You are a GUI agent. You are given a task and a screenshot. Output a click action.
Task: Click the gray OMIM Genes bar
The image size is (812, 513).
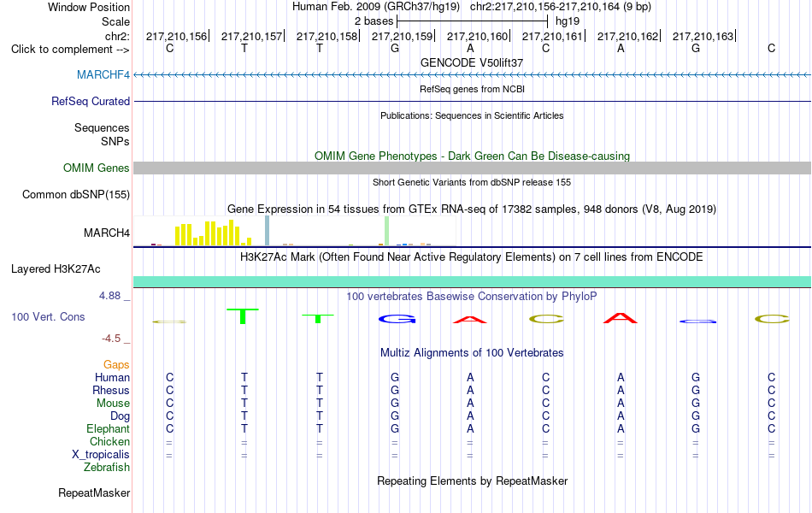472,168
